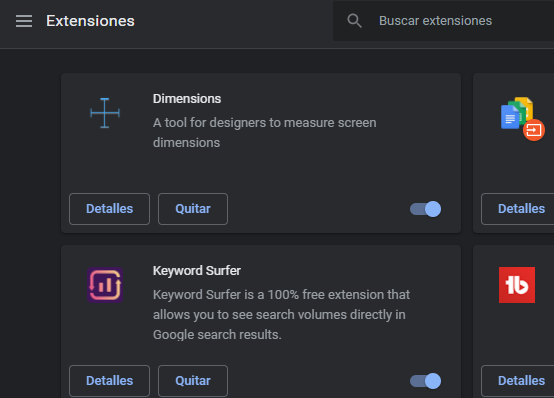Click the search magnifier icon
This screenshot has width=554, height=398.
coord(354,21)
